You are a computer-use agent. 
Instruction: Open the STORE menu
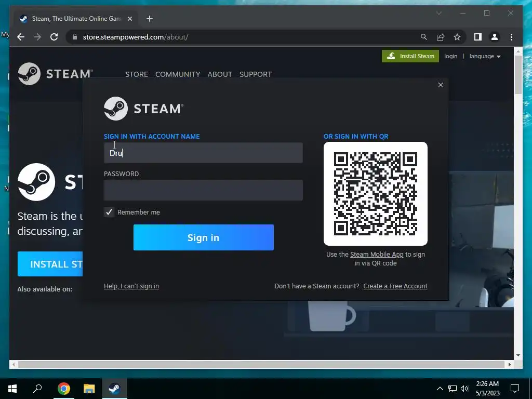point(137,74)
